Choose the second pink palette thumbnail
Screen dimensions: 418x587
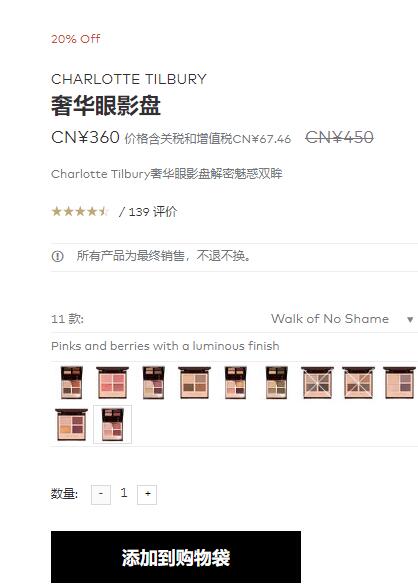[x=112, y=383]
